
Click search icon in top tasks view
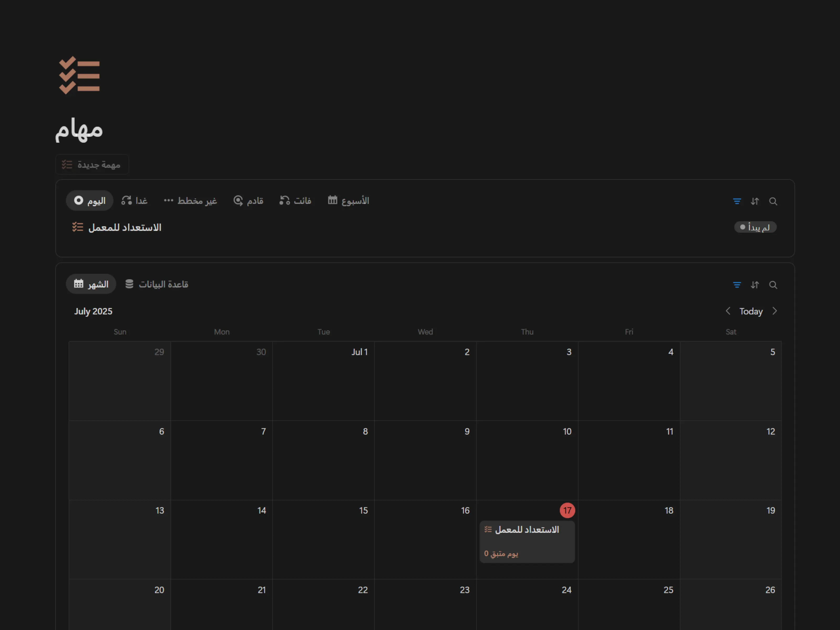tap(773, 201)
